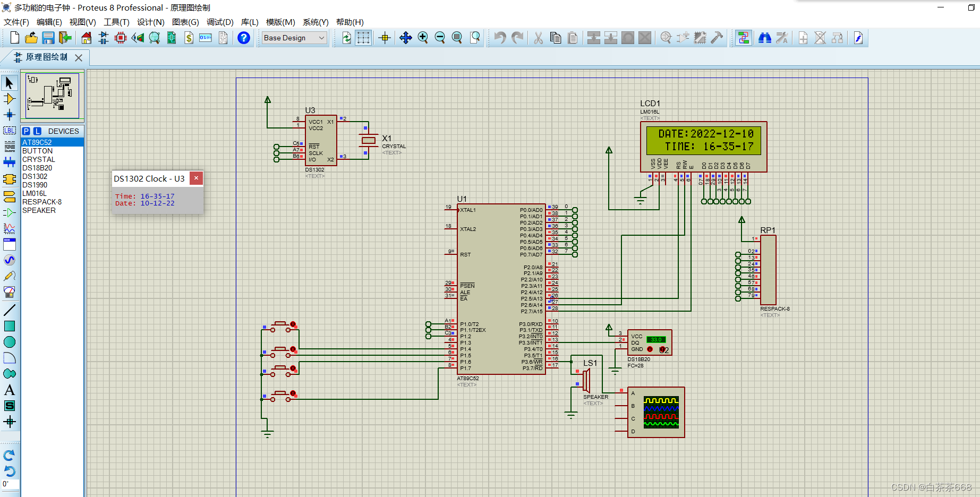Image resolution: width=980 pixels, height=497 pixels.
Task: Select the 2D line drawing tool
Action: (9, 310)
